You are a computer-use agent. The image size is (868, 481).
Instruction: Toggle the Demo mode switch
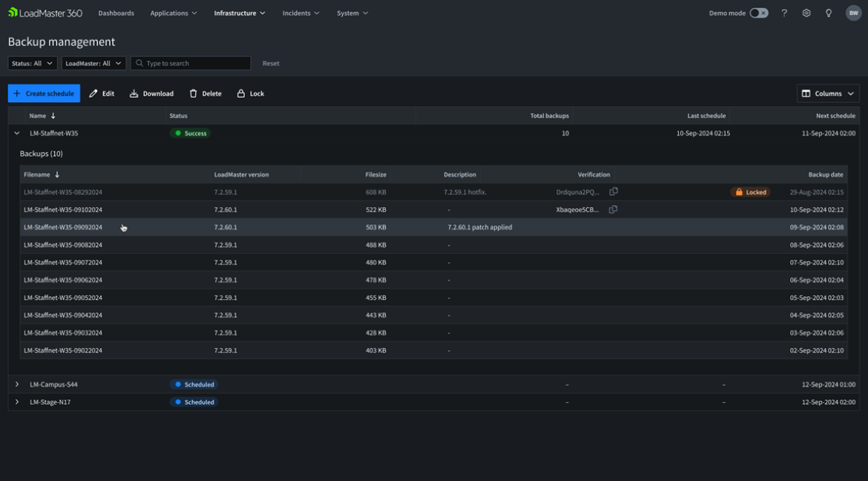pos(758,13)
